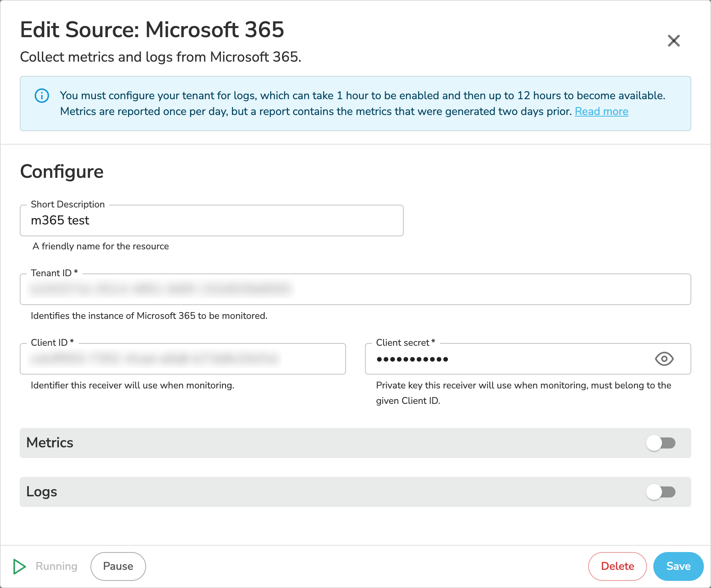Close the Edit Source dialog
The image size is (711, 588).
pyautogui.click(x=673, y=41)
